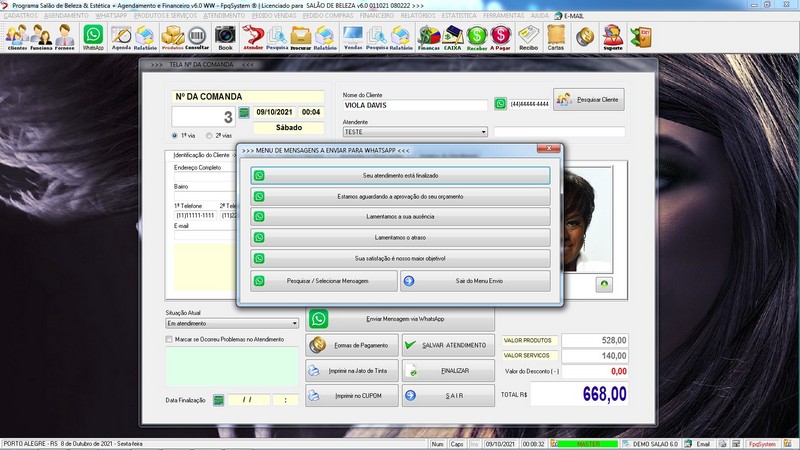
Task: Open the Vendas monitor icon
Action: pos(353,37)
